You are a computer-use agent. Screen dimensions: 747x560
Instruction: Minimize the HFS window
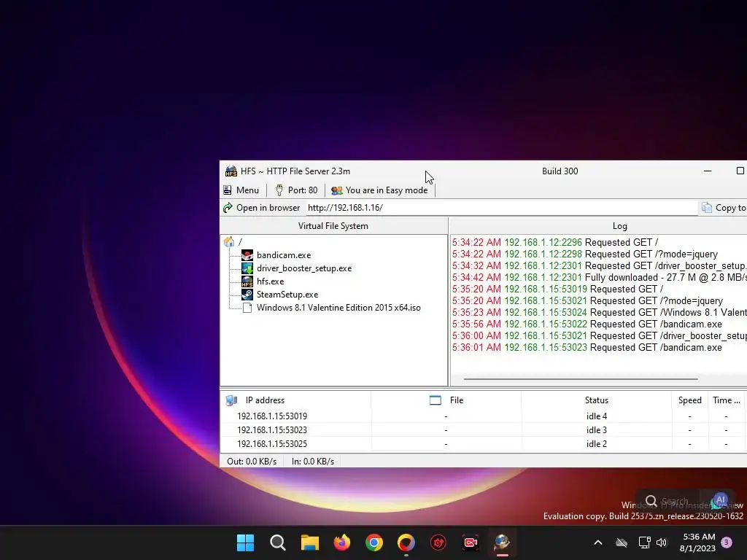[x=708, y=171]
